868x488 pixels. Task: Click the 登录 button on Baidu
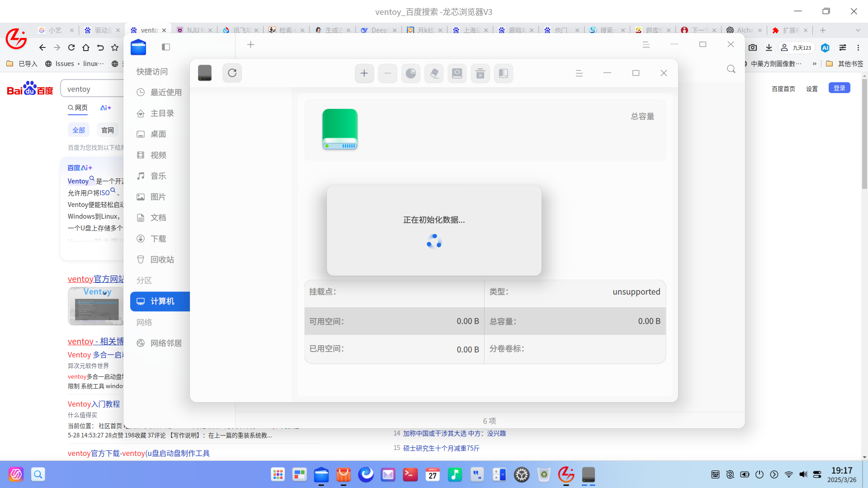pyautogui.click(x=840, y=88)
